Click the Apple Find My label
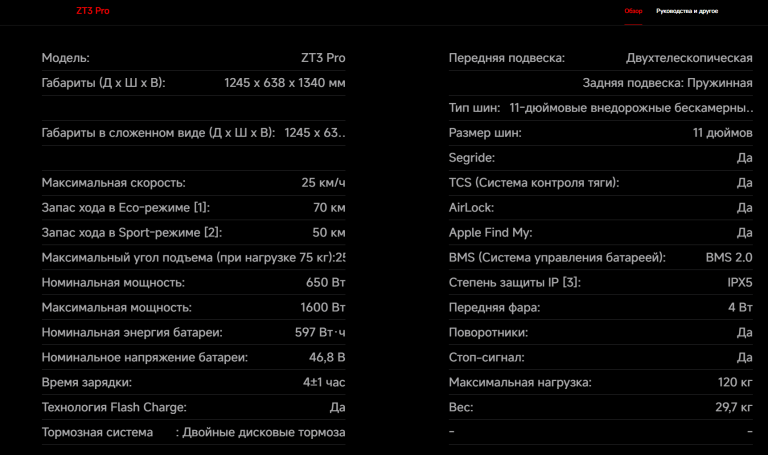 tap(490, 233)
